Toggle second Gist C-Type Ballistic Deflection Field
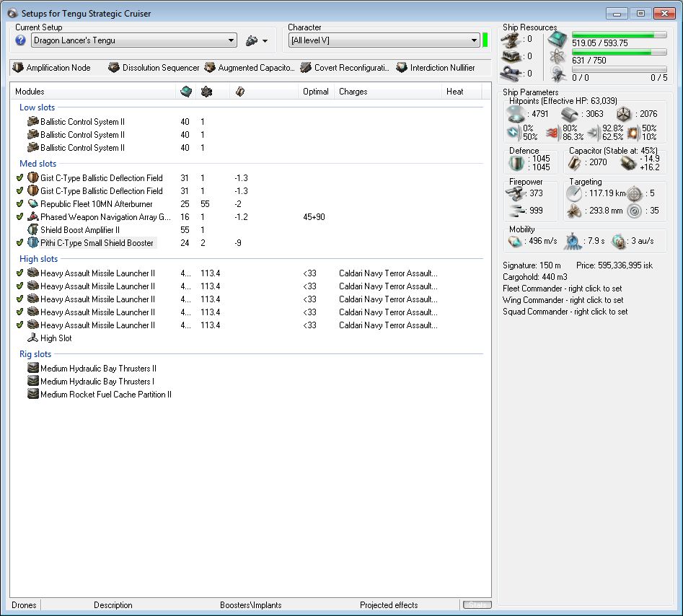The width and height of the screenshot is (683, 616). pyautogui.click(x=19, y=191)
